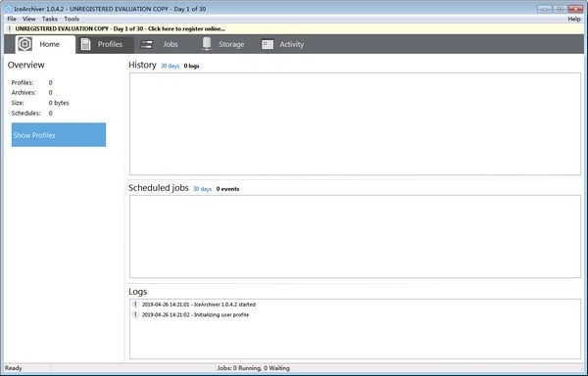Click the Storage drive icon
The image size is (588, 376).
pyautogui.click(x=206, y=44)
